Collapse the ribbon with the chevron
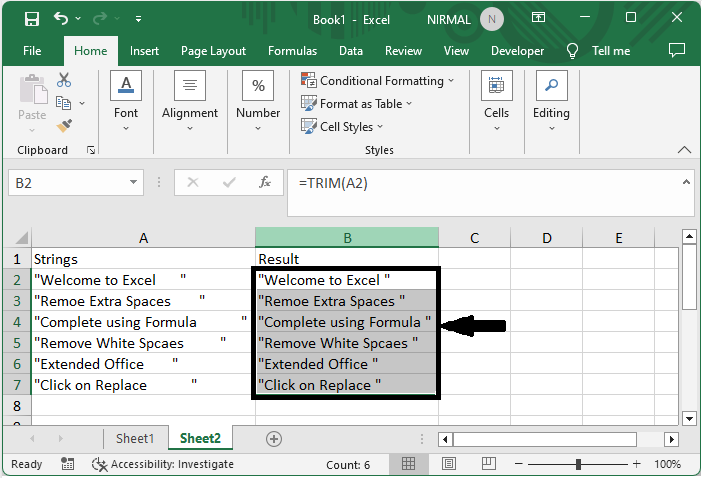702x478 pixels. [x=684, y=150]
